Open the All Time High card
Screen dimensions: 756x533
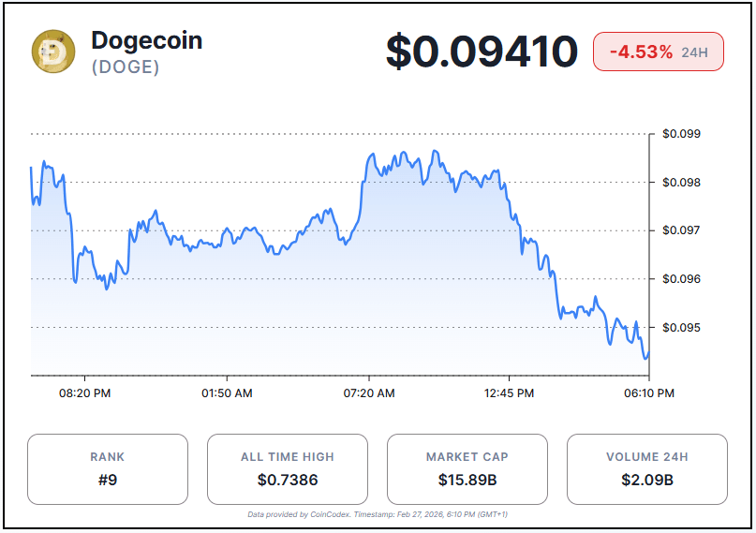click(x=287, y=469)
